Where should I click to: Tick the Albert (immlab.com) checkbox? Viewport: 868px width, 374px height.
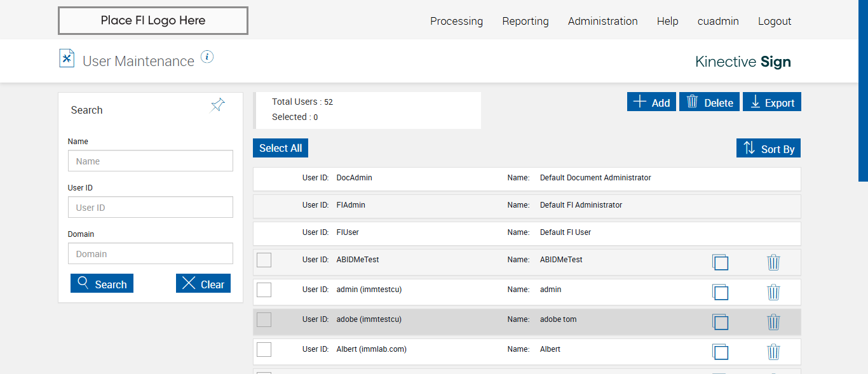[264, 349]
